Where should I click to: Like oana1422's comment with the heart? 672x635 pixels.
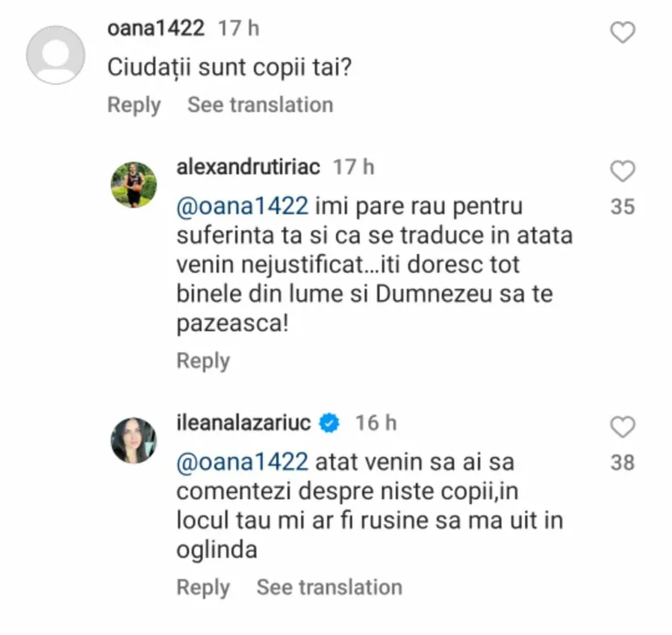(x=623, y=33)
